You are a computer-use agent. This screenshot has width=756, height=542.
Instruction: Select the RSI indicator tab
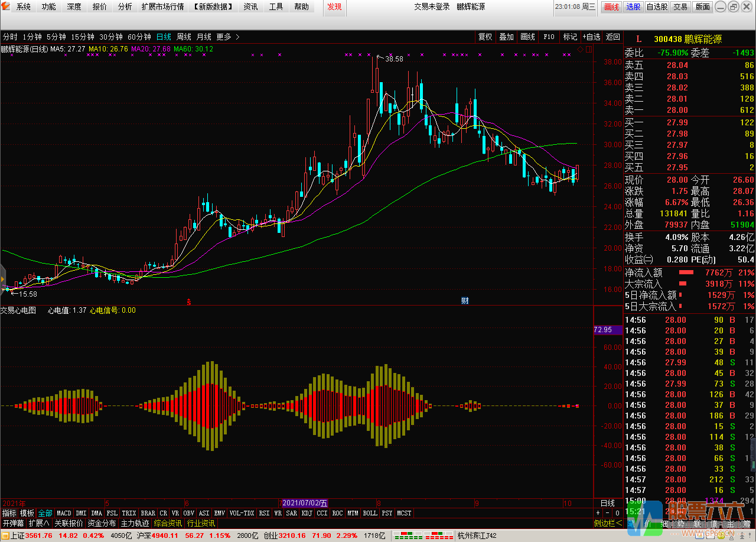tap(264, 513)
